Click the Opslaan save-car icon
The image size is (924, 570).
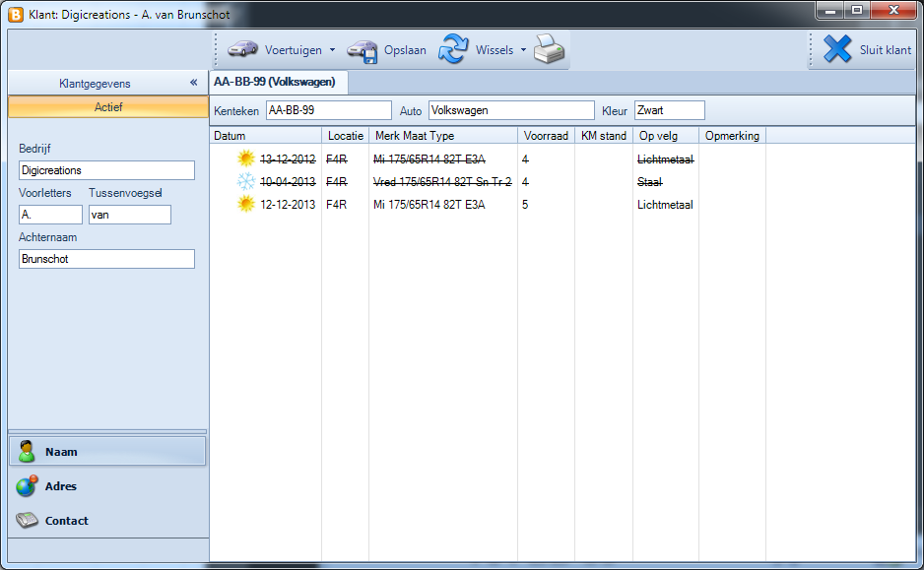coord(363,50)
